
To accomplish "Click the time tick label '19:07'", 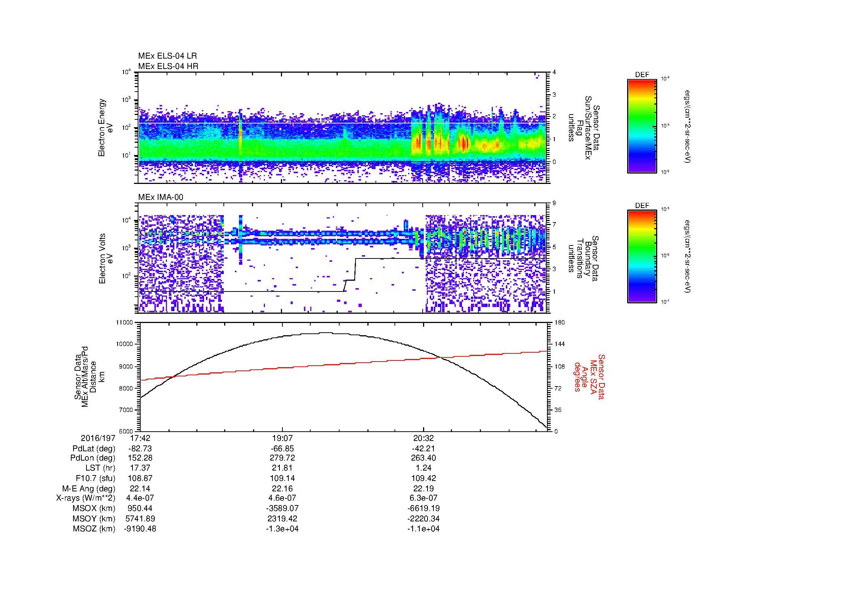I will tap(282, 438).
